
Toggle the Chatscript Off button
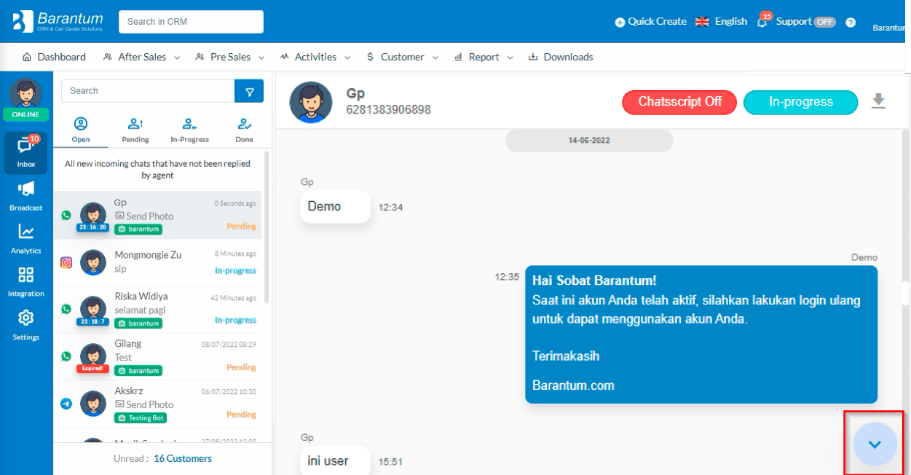coord(679,102)
